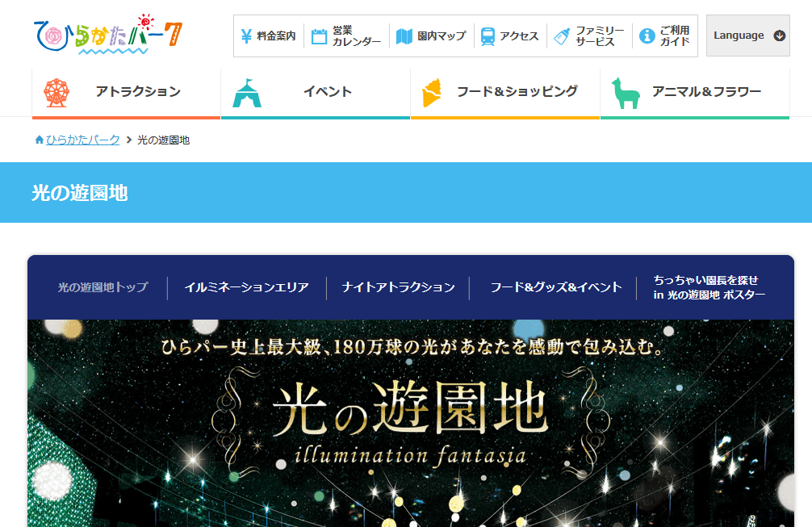812x527 pixels.
Task: Open 営業カレンダー page
Action: [x=346, y=36]
